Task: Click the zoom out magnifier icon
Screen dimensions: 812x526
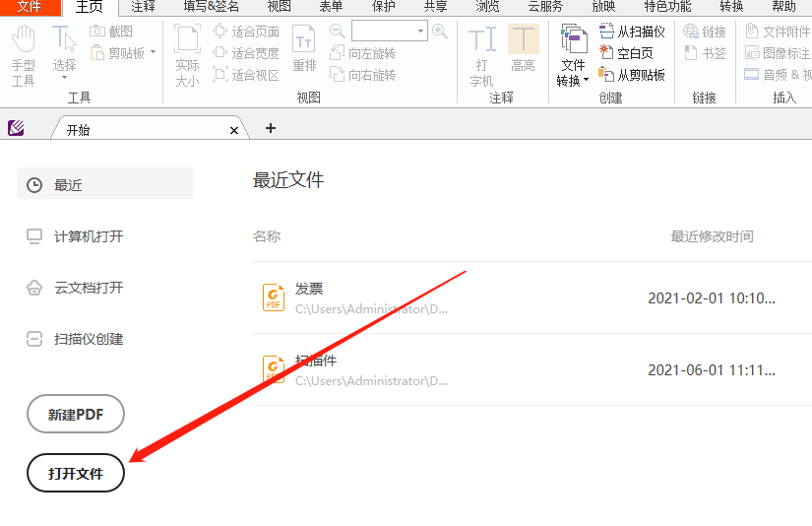Action: (338, 32)
